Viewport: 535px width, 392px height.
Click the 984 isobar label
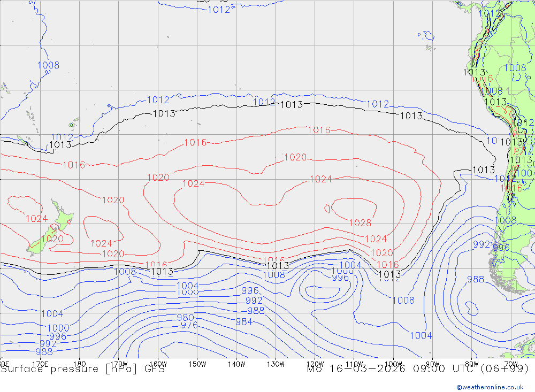[244, 322]
